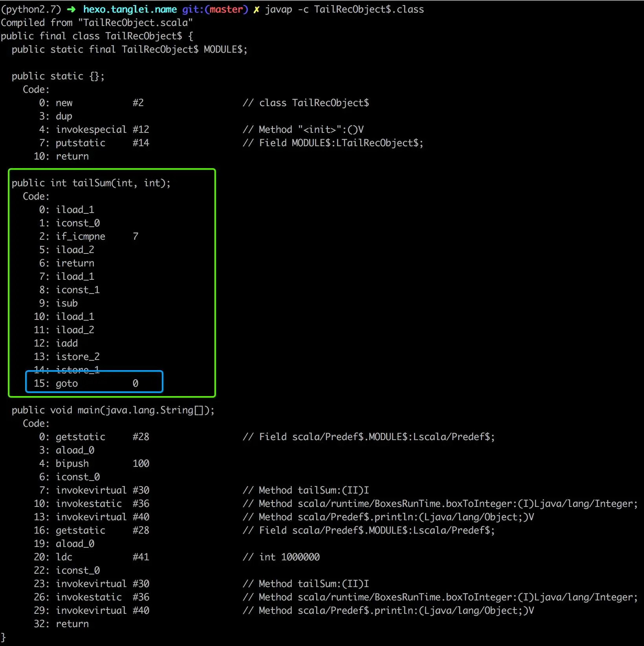
Task: Click the comment '// int 1000000'
Action: pos(281,557)
